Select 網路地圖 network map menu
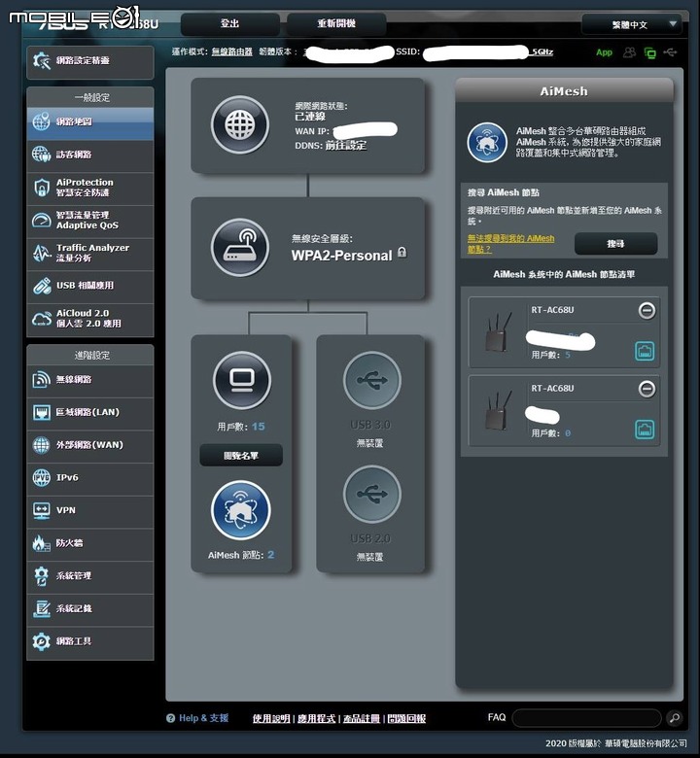This screenshot has width=700, height=758. [90, 121]
